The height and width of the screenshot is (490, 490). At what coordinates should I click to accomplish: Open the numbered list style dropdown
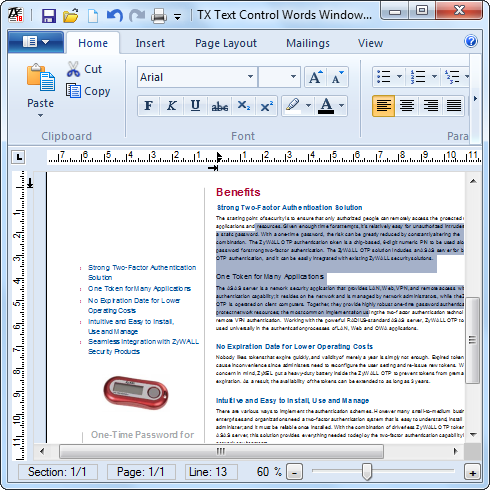click(x=434, y=77)
